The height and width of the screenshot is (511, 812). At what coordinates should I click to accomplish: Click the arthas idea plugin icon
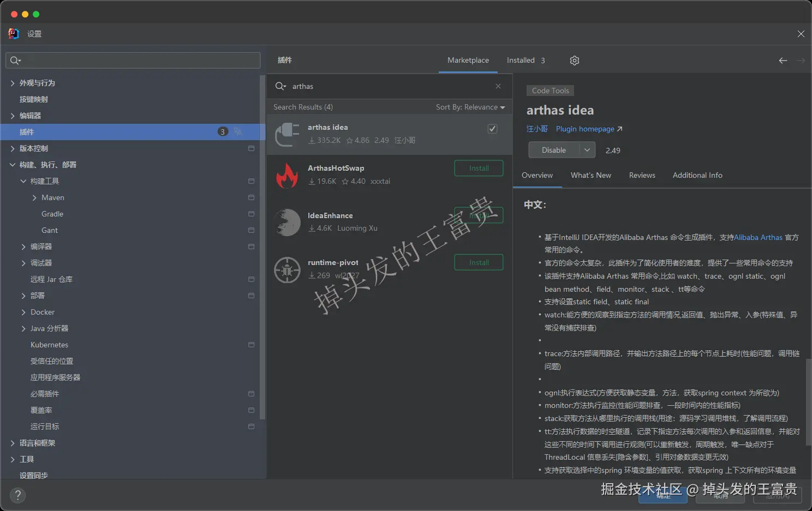[287, 134]
